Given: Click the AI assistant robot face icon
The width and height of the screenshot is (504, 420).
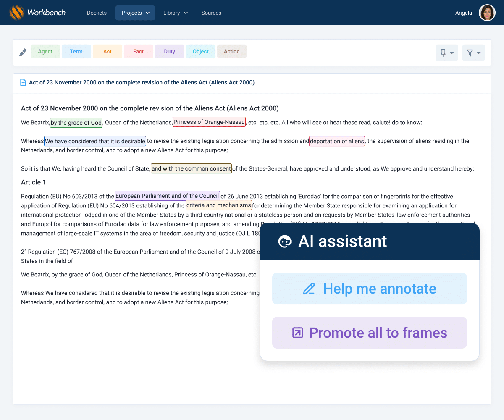Looking at the screenshot, I should [x=285, y=241].
